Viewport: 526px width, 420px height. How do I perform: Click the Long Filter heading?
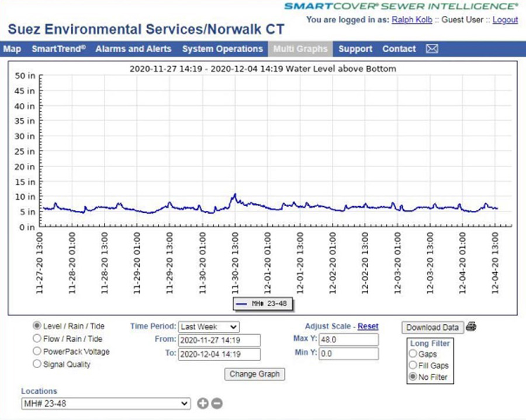(430, 343)
